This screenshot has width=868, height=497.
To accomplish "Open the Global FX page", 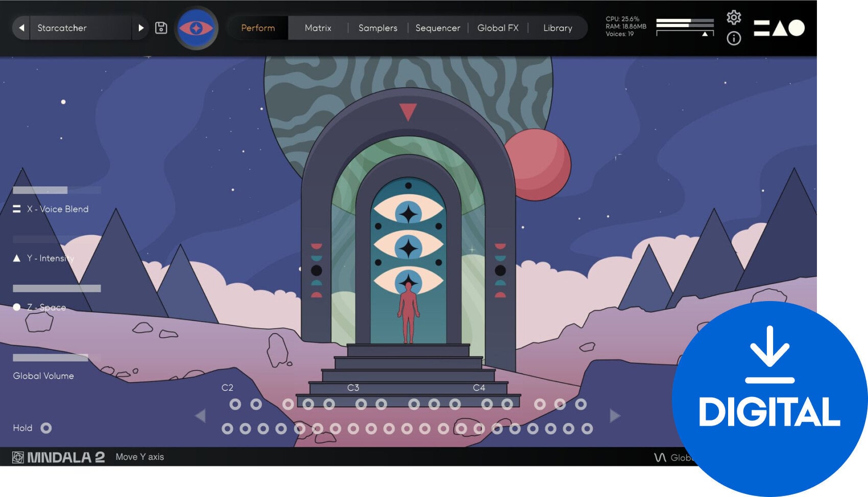I will (x=497, y=28).
